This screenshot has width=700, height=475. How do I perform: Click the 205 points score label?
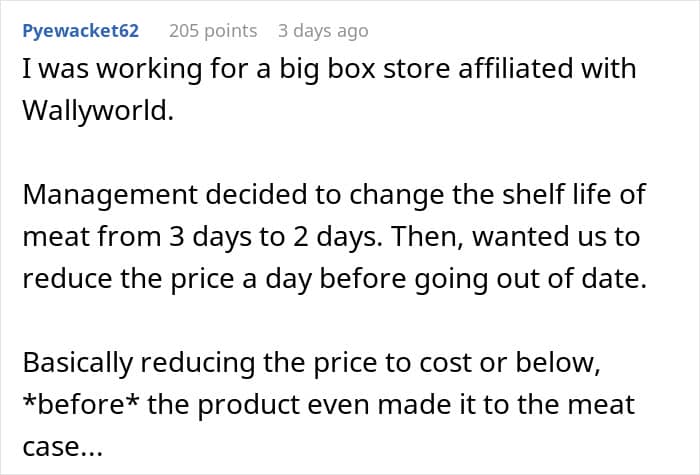(213, 31)
